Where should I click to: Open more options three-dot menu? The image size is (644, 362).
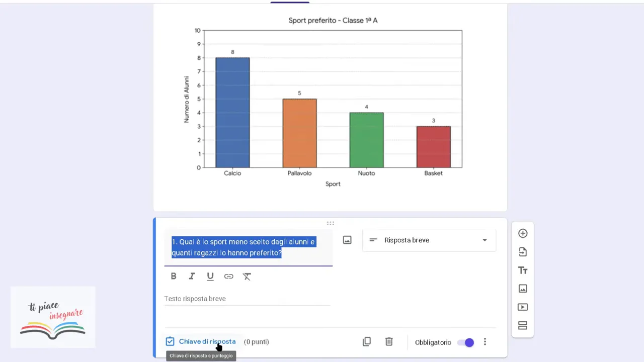coord(485,342)
